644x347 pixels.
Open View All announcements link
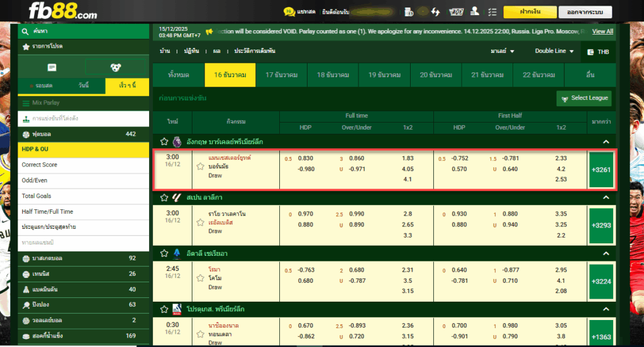(x=602, y=31)
